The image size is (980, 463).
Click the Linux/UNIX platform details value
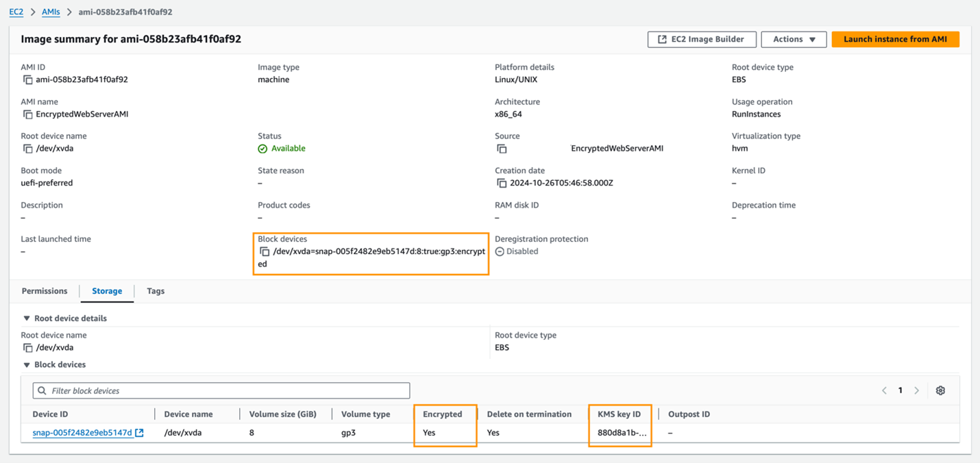coord(516,79)
